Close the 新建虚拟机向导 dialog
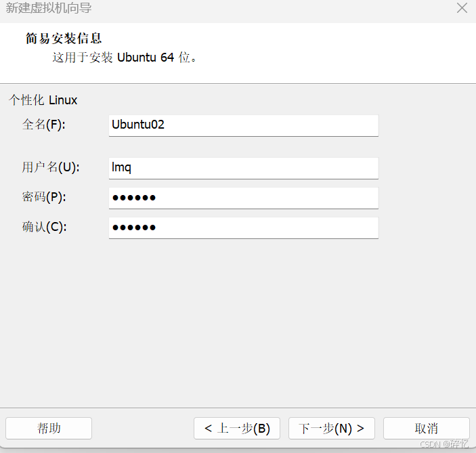This screenshot has height=453, width=476. (462, 8)
